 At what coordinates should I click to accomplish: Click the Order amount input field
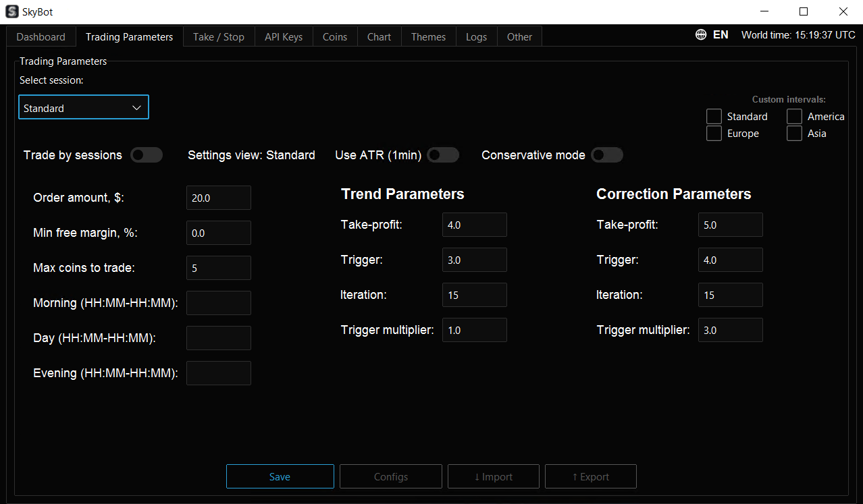pos(219,198)
